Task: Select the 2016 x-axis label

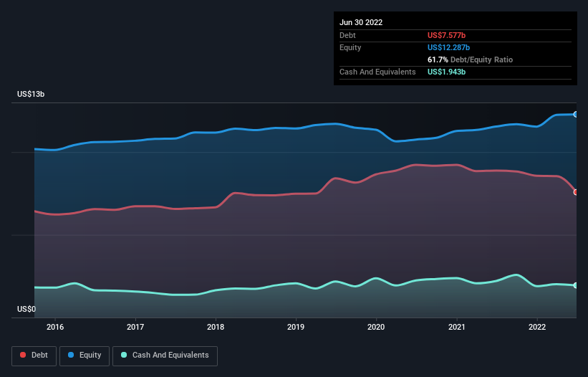Action: 55,327
